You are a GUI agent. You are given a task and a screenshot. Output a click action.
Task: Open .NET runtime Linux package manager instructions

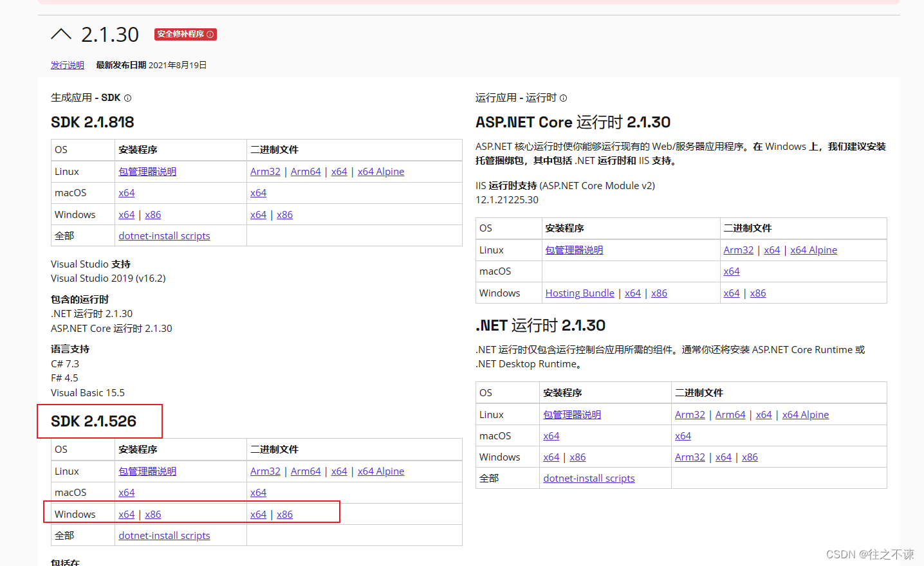coord(572,415)
